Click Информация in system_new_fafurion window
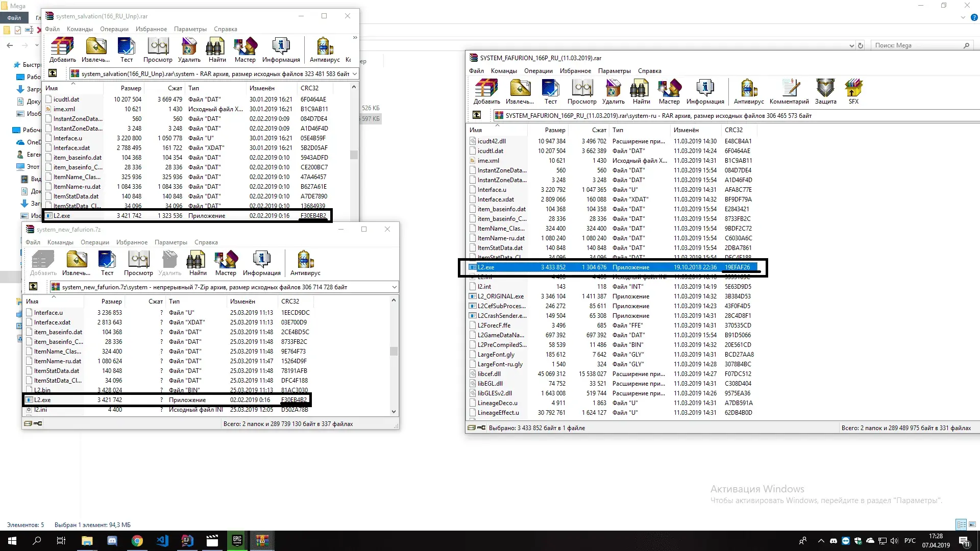This screenshot has width=980, height=551. tap(261, 263)
